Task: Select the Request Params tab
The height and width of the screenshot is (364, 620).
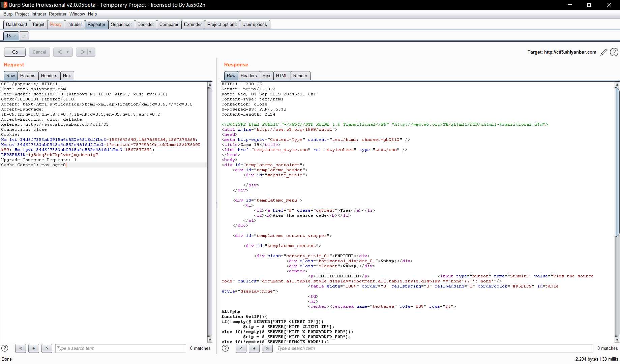Action: (28, 75)
